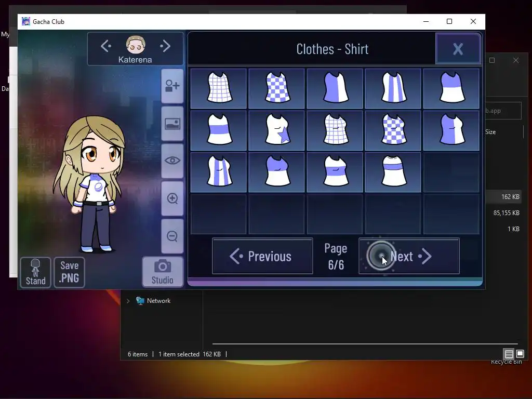Expand the Network tree item in File Explorer
Screen dimensions: 532x399
point(128,301)
